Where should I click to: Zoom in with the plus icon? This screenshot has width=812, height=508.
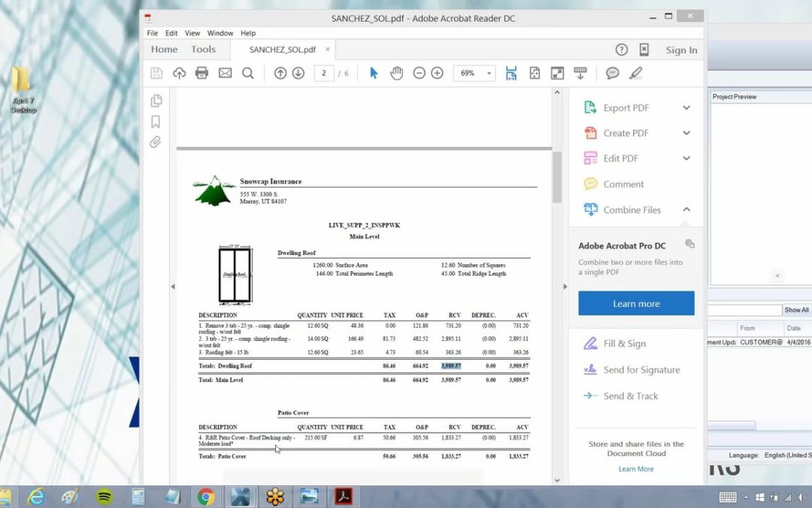coord(437,73)
